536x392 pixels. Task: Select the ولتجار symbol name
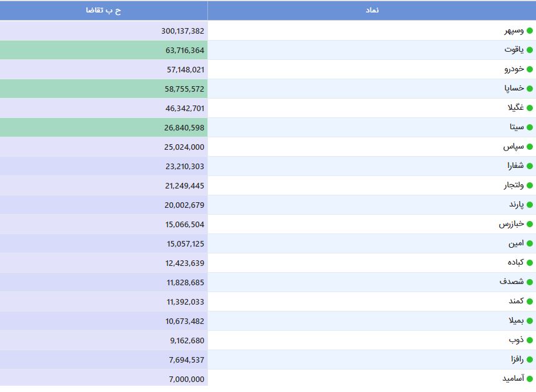click(514, 185)
